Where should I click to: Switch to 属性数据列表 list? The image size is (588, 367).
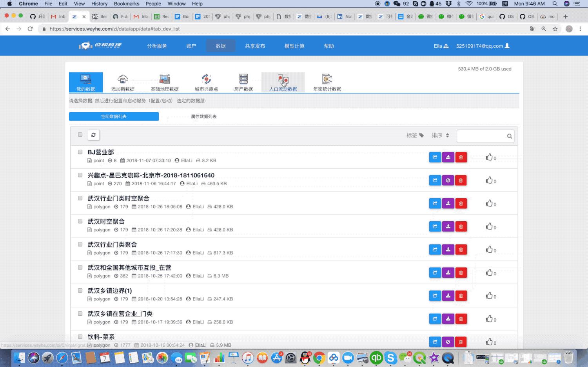coord(203,116)
